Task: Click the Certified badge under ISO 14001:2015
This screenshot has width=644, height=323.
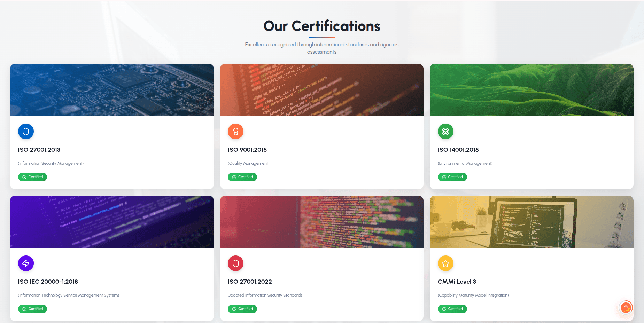Action: pos(452,177)
